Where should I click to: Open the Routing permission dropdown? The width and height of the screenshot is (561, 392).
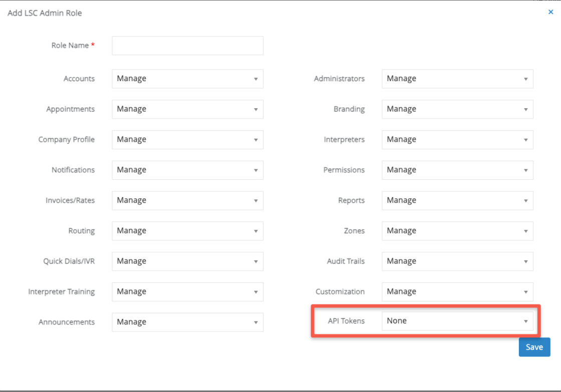pos(187,231)
